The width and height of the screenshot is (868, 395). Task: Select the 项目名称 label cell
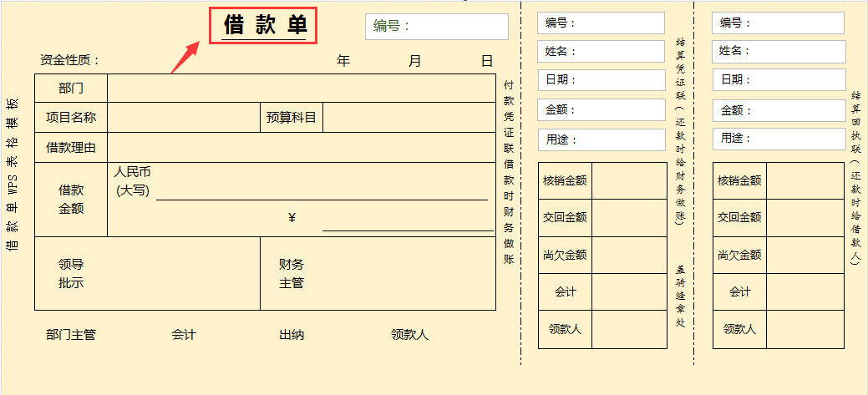[71, 117]
